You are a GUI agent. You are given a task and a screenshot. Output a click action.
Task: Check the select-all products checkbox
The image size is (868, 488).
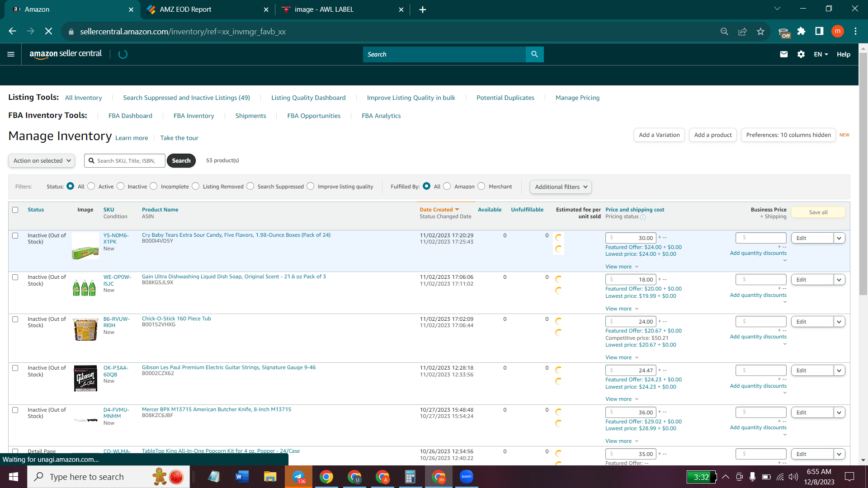pyautogui.click(x=15, y=210)
